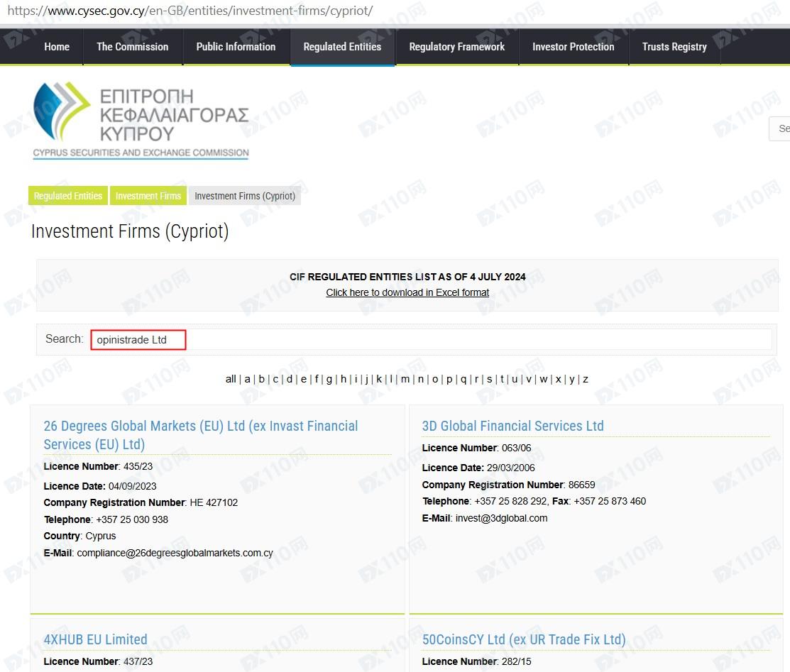Screen dimensions: 790x672
Task: Select licence date 29/03/2006
Action: (x=511, y=468)
